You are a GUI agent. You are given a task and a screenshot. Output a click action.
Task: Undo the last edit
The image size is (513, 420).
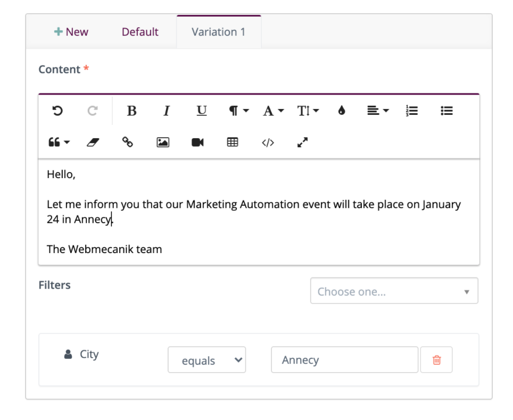click(57, 111)
